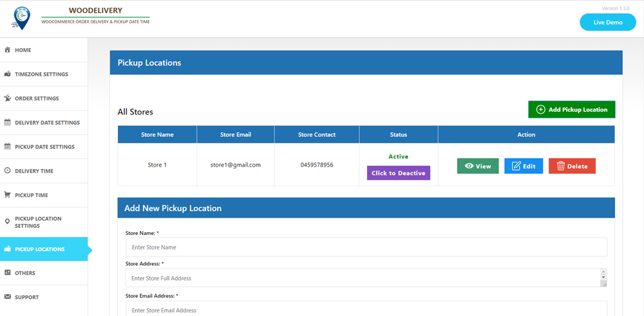Click the WooDelivery map pin logo

[21, 19]
